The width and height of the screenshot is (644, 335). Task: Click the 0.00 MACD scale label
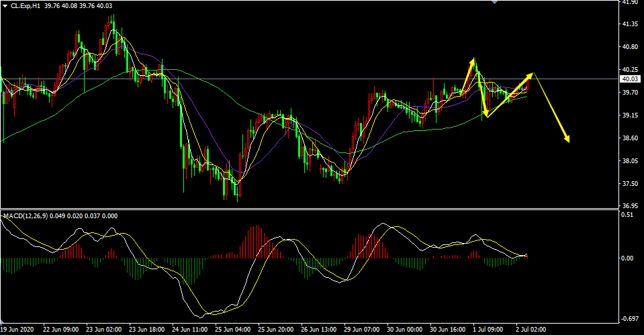[627, 258]
